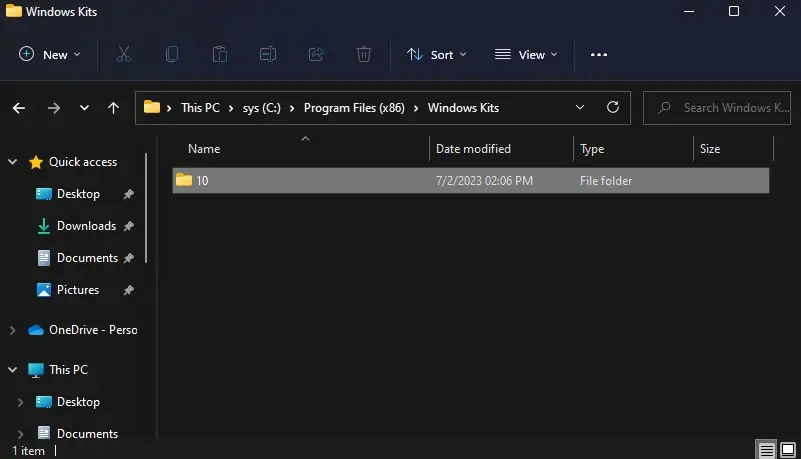Click the Windows Kits title folder icon
Image resolution: width=801 pixels, height=459 pixels.
(14, 10)
